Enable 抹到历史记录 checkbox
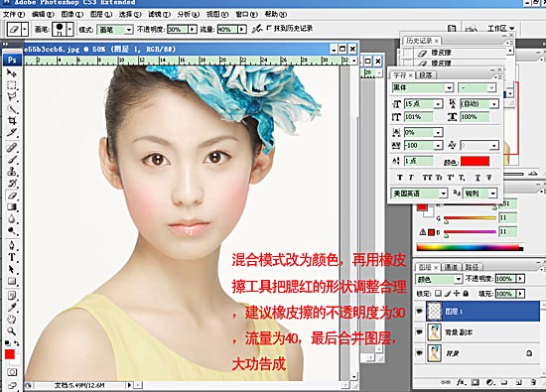 click(269, 28)
